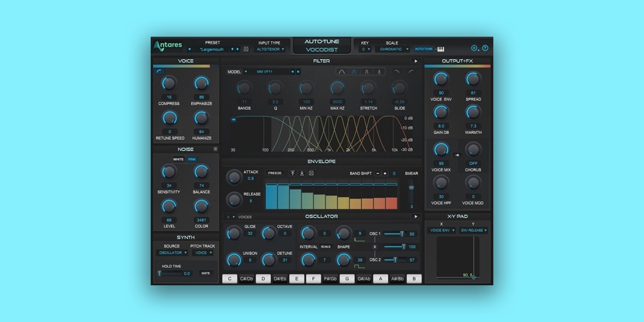Click the Filter section play arrow
Viewport: 644px width, 322px height.
(415, 61)
